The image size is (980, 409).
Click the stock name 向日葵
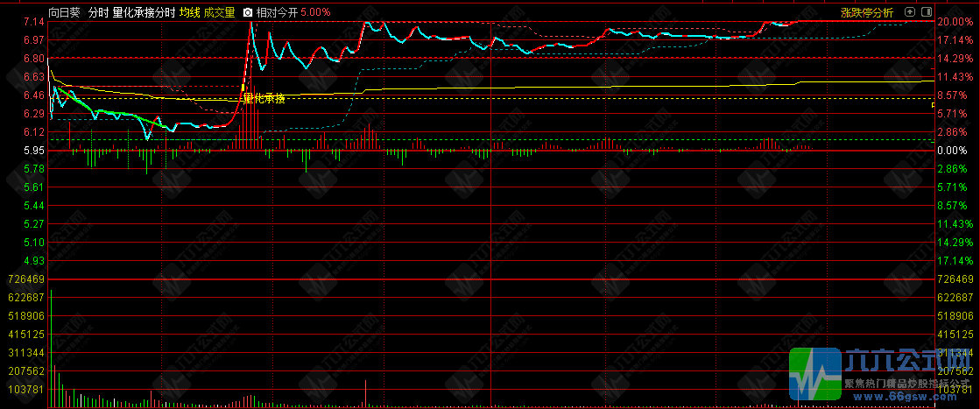pyautogui.click(x=65, y=12)
